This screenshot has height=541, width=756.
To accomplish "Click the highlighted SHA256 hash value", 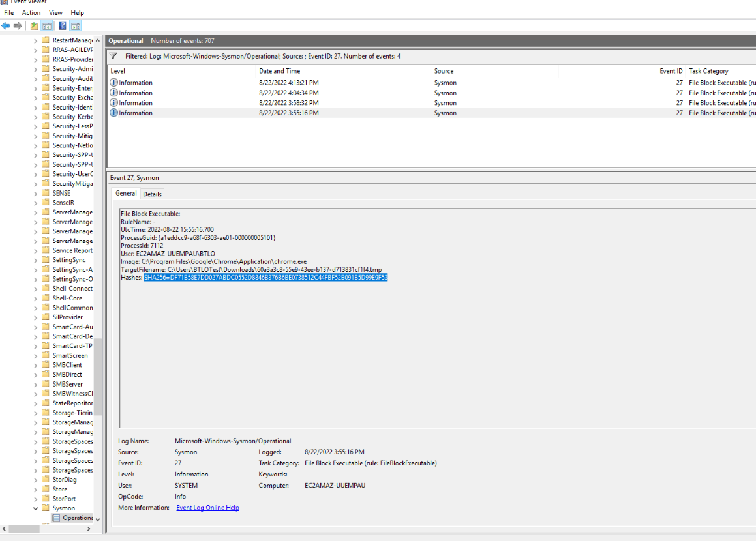I will (265, 278).
